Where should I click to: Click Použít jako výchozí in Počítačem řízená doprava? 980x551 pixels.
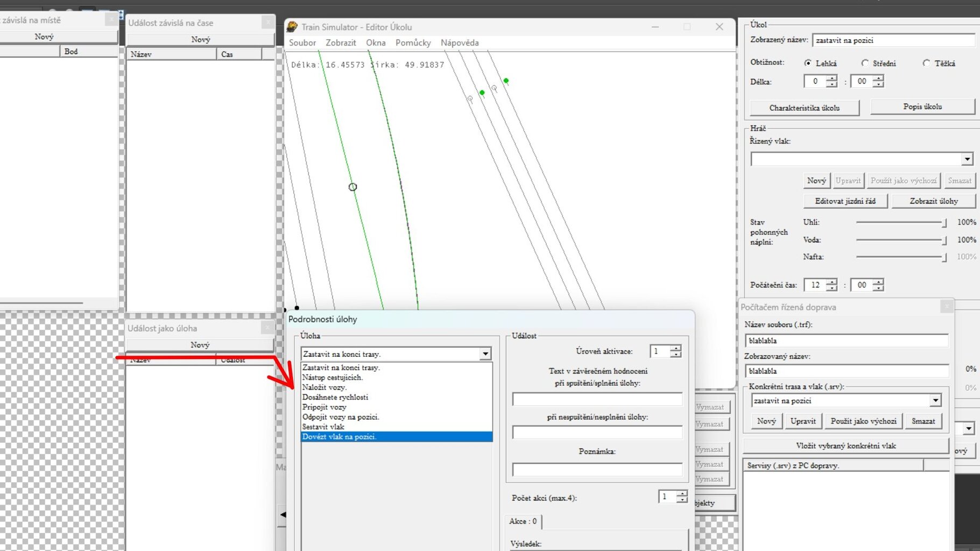click(863, 421)
